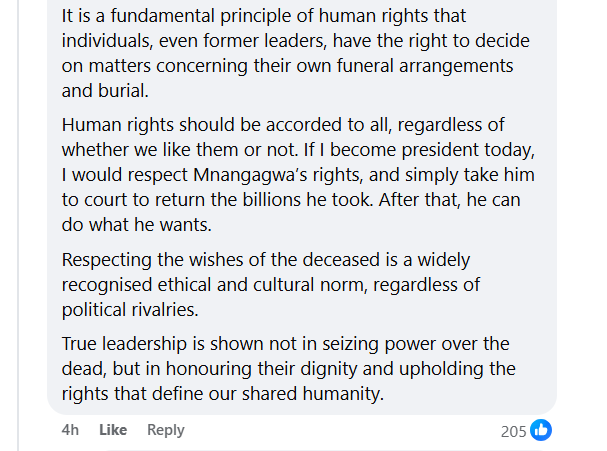Click the blue thumbs-up reaction icon
The image size is (607, 451).
pos(541,430)
